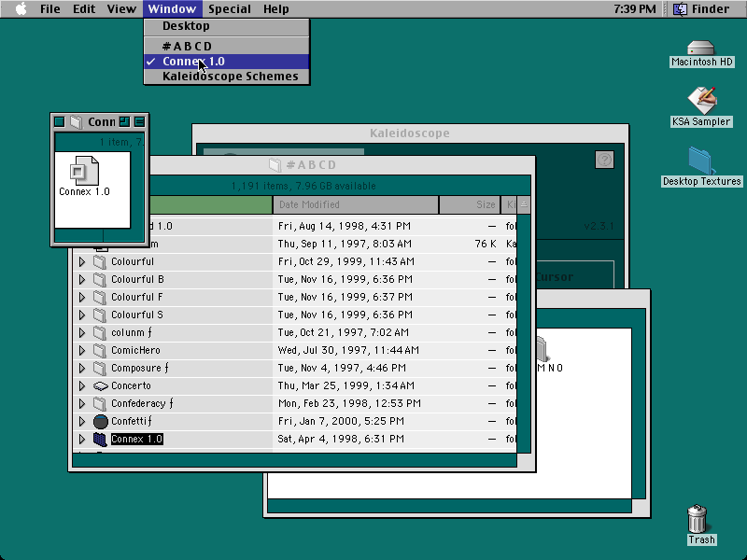Open the File menu

click(x=50, y=8)
